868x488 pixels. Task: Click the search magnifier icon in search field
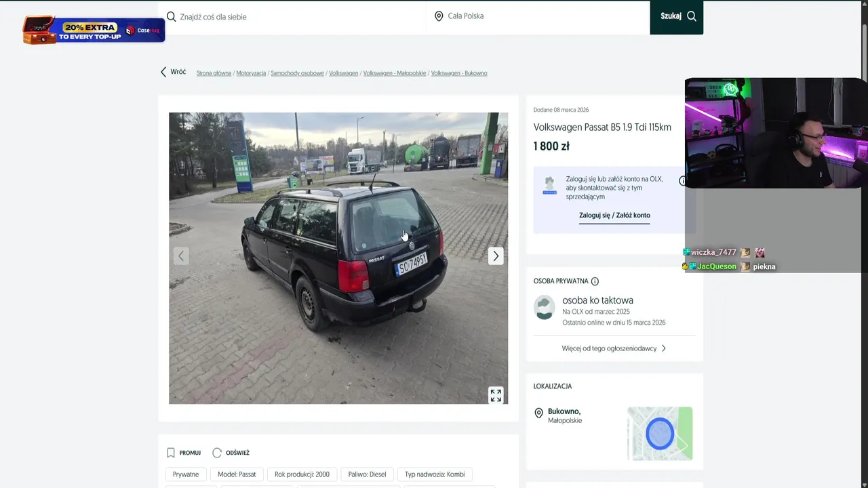[172, 16]
